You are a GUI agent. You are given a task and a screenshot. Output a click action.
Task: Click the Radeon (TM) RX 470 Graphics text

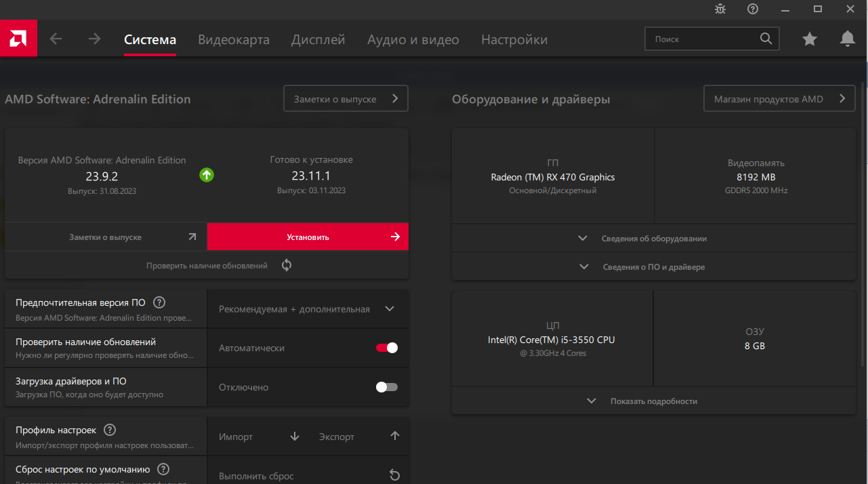pos(553,177)
